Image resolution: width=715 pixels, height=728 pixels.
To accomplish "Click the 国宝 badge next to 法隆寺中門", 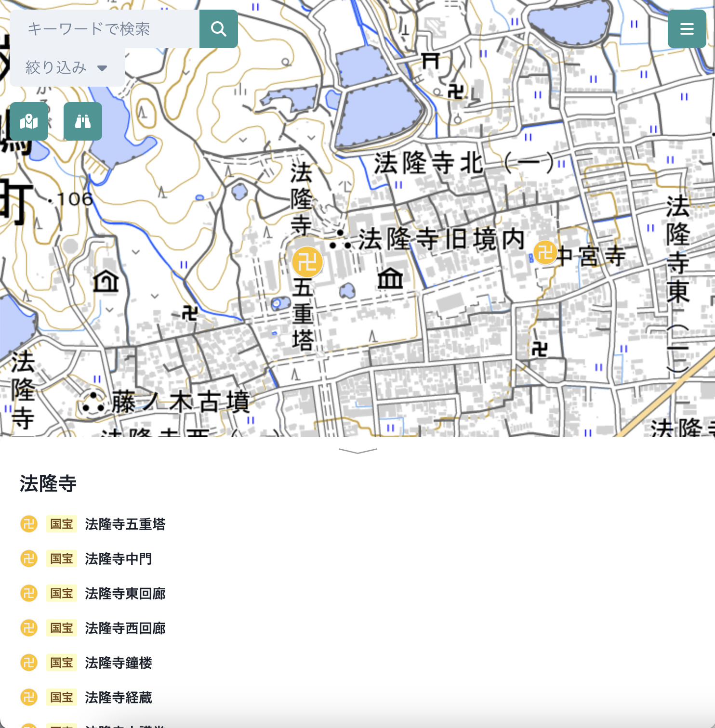I will 61,559.
